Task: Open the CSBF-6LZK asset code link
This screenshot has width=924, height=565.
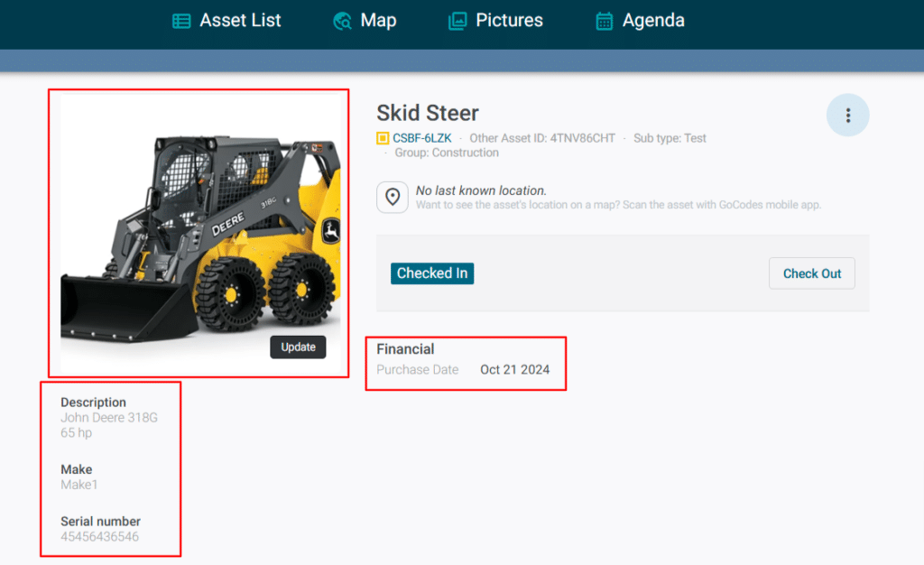Action: pos(421,139)
